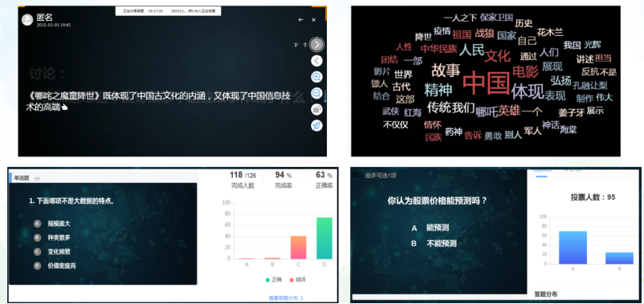
Task: Click the anonymous user avatar
Action: (x=27, y=19)
